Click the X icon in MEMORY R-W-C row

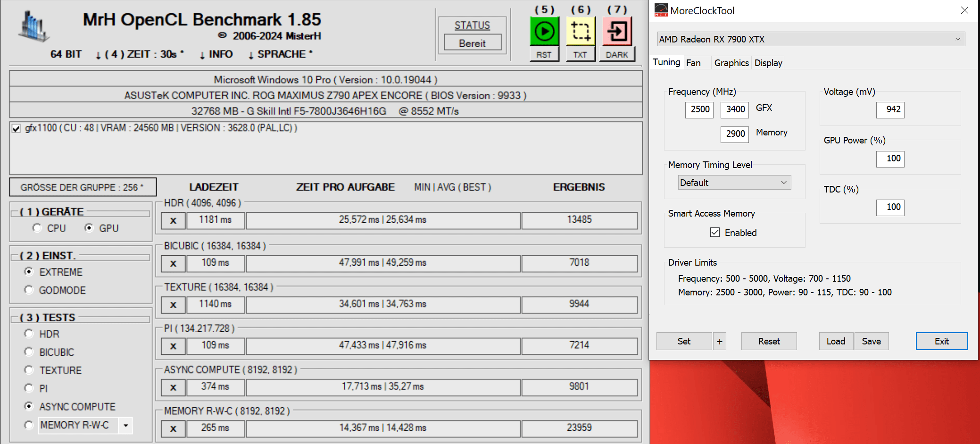[x=173, y=428]
